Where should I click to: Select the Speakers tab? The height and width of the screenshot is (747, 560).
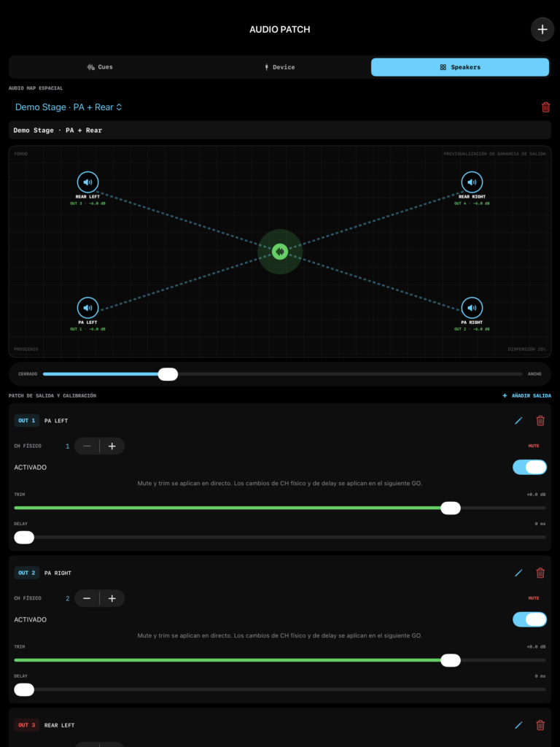pyautogui.click(x=460, y=67)
